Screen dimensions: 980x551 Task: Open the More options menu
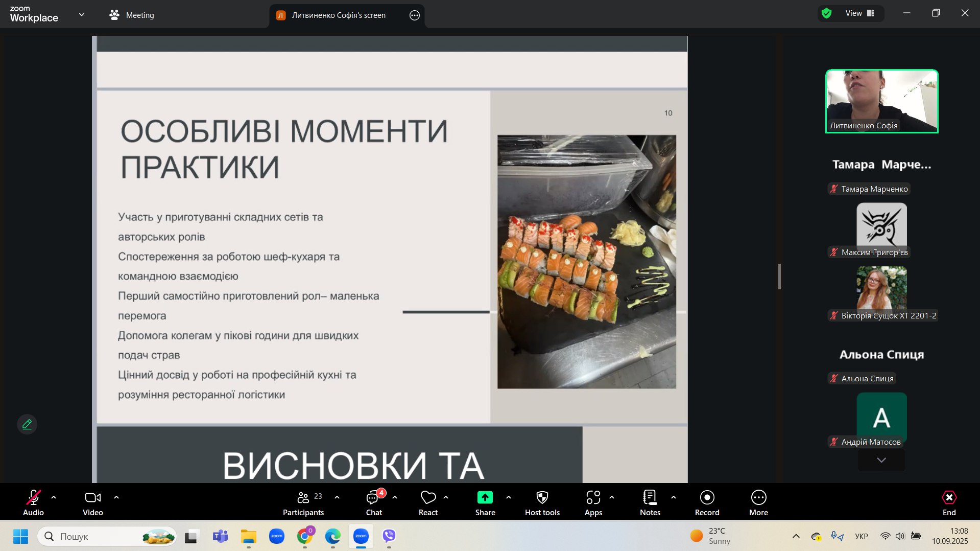click(x=759, y=502)
